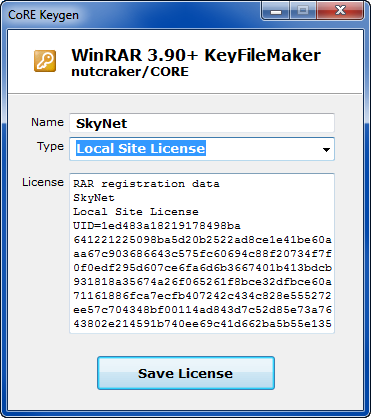Click the 'RAR registration data' line

click(146, 184)
